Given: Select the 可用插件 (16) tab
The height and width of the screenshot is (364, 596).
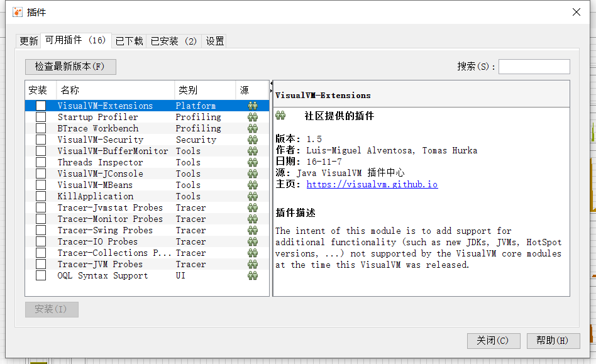Looking at the screenshot, I should pos(75,40).
